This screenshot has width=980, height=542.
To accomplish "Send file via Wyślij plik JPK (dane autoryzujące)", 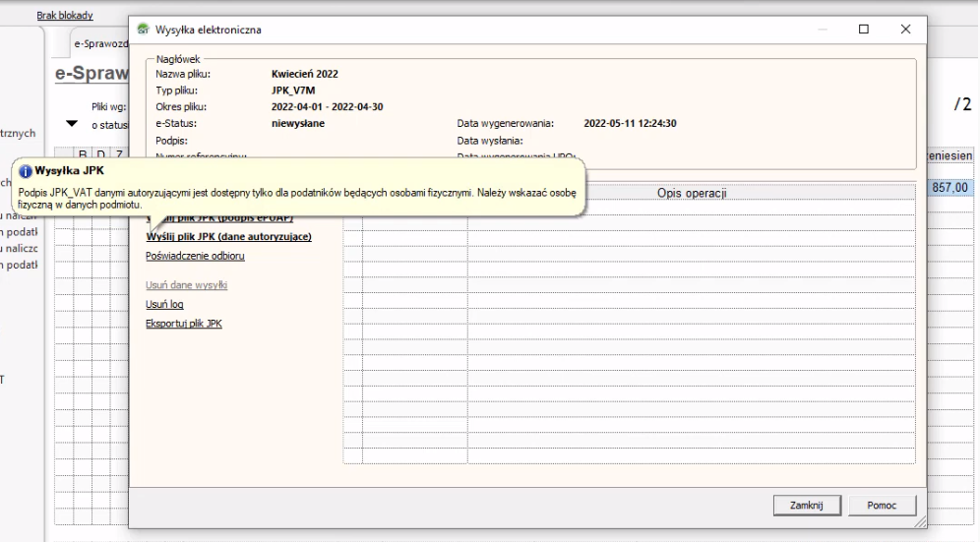I will [x=228, y=237].
